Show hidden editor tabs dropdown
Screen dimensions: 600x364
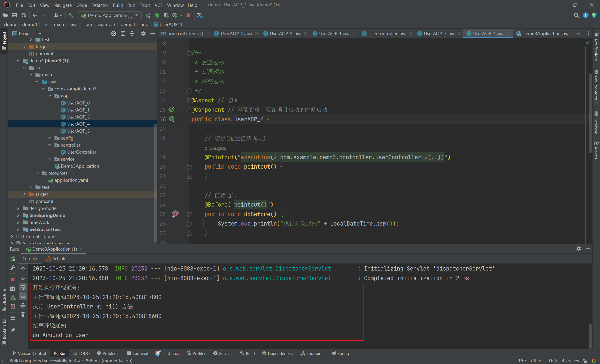coord(578,33)
